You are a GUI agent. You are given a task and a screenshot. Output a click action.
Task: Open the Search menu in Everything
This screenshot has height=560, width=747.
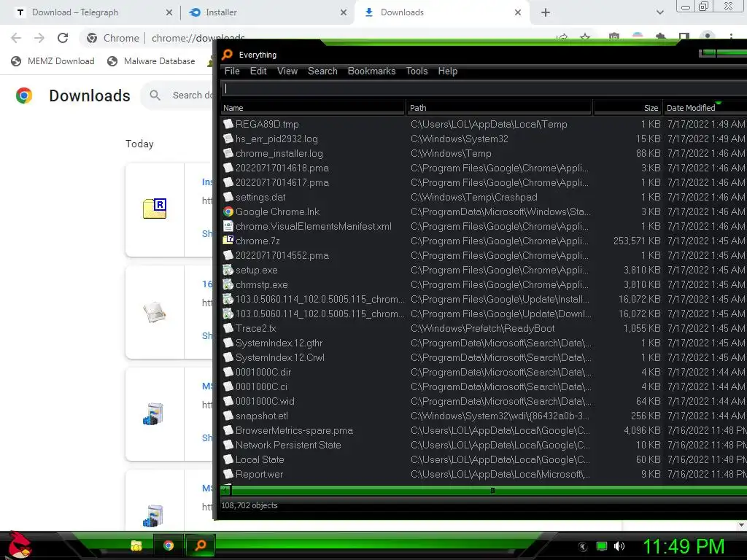322,71
